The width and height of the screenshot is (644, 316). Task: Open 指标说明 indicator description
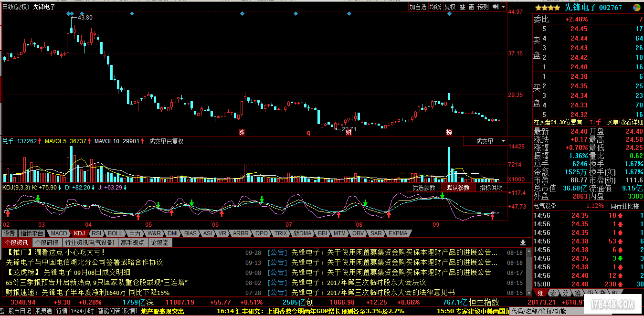[491, 188]
